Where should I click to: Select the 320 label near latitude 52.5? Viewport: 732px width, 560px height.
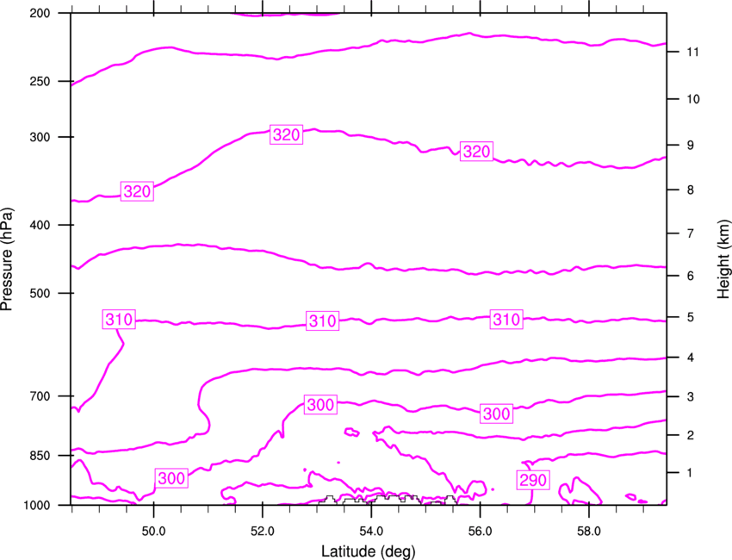(287, 134)
